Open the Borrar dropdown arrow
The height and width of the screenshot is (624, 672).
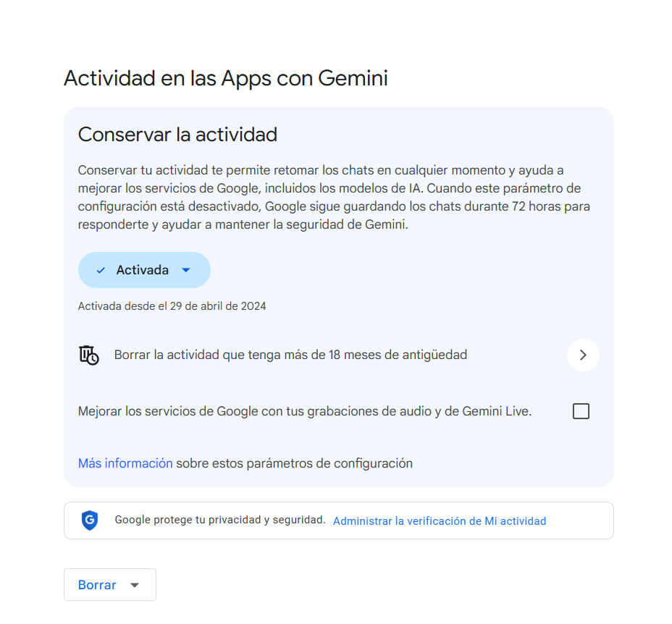point(134,585)
